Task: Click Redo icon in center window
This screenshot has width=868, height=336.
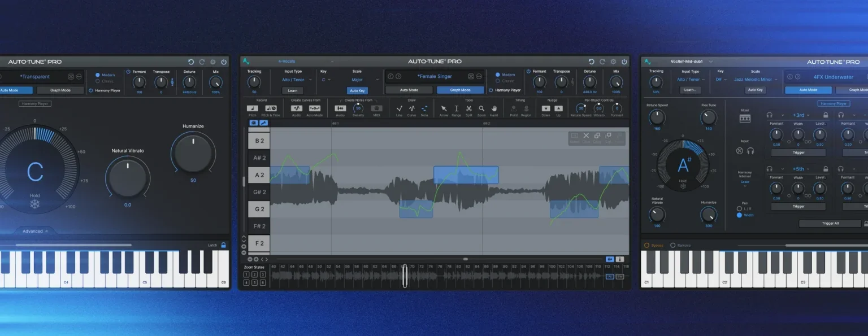Action: tap(602, 62)
